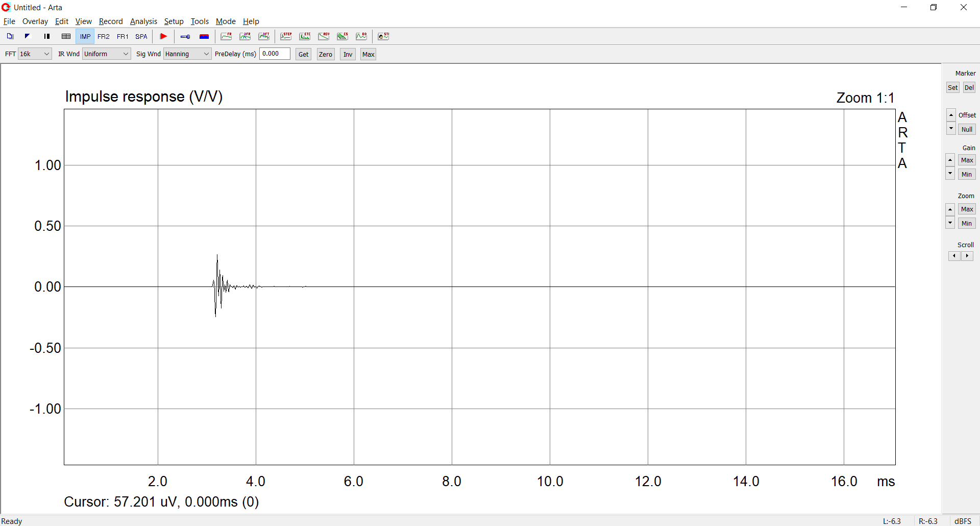
Task: Open the STEP response icon
Action: point(286,36)
